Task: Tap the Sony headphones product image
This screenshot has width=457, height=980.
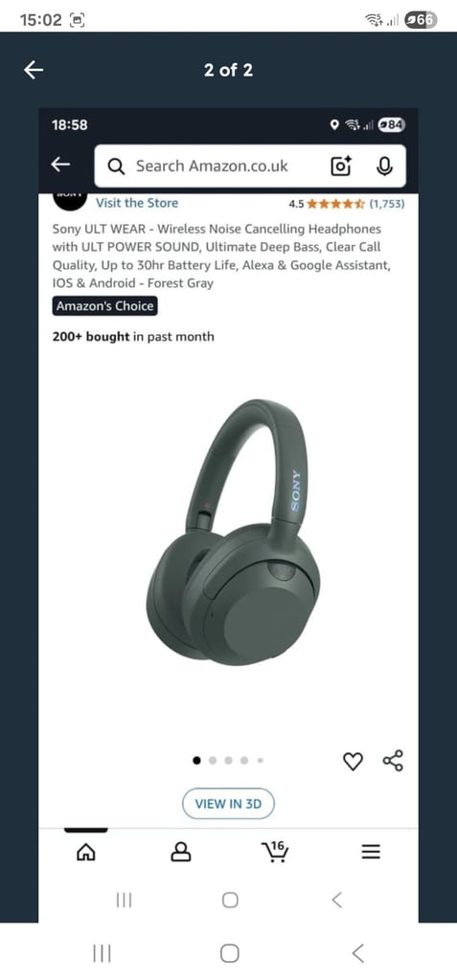Action: 233,532
